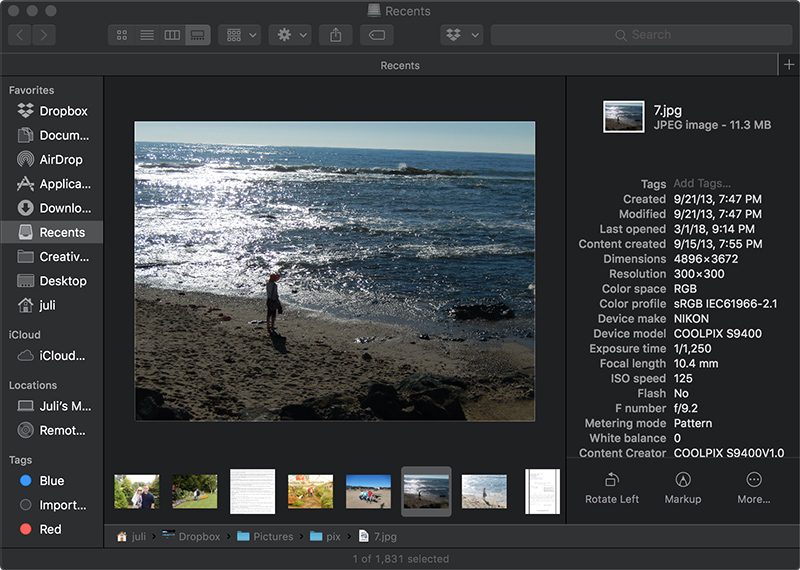Click the More actions icon

[x=754, y=481]
